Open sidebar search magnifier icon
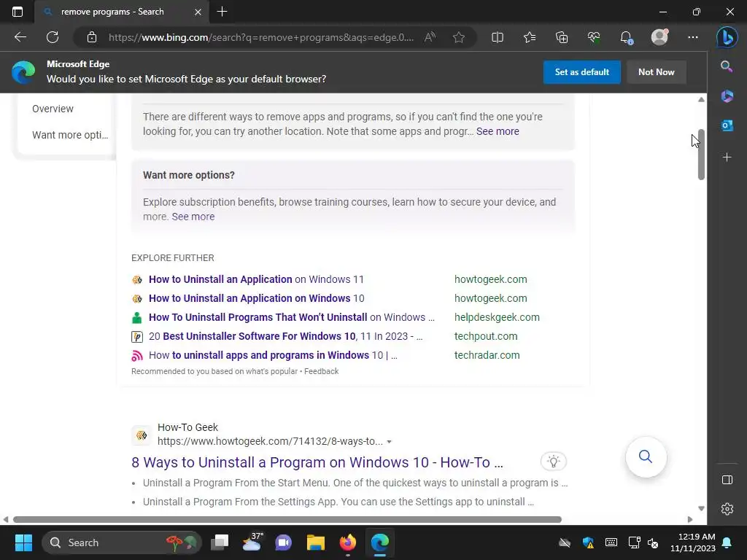This screenshot has height=560, width=747. coord(727,66)
